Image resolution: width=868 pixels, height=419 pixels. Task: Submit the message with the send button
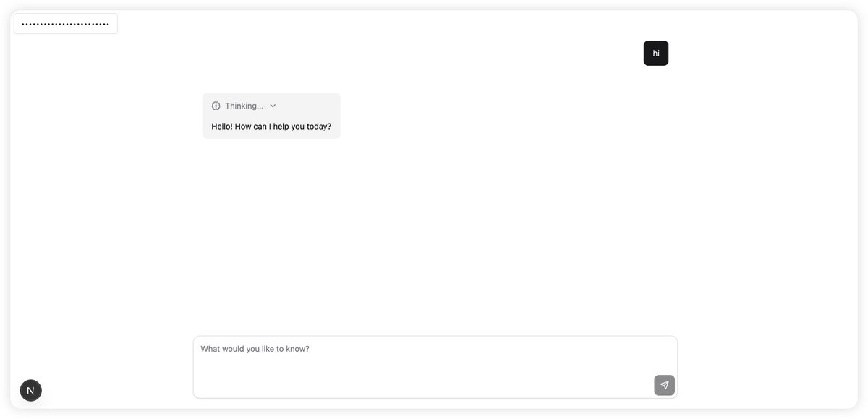pos(664,385)
